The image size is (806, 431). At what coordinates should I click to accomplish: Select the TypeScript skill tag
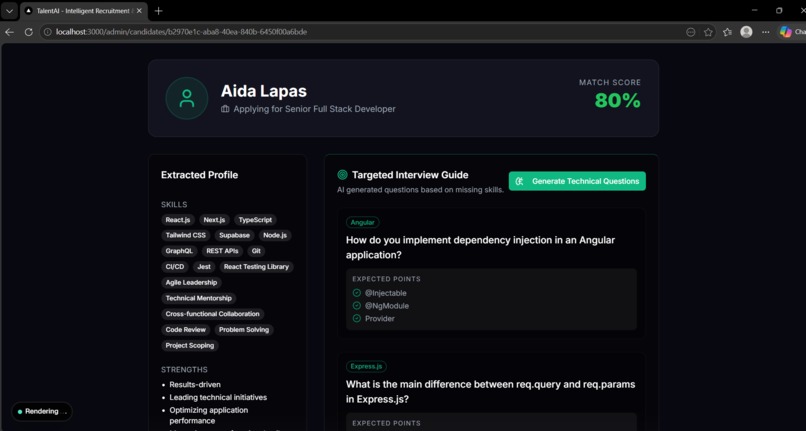click(x=255, y=220)
